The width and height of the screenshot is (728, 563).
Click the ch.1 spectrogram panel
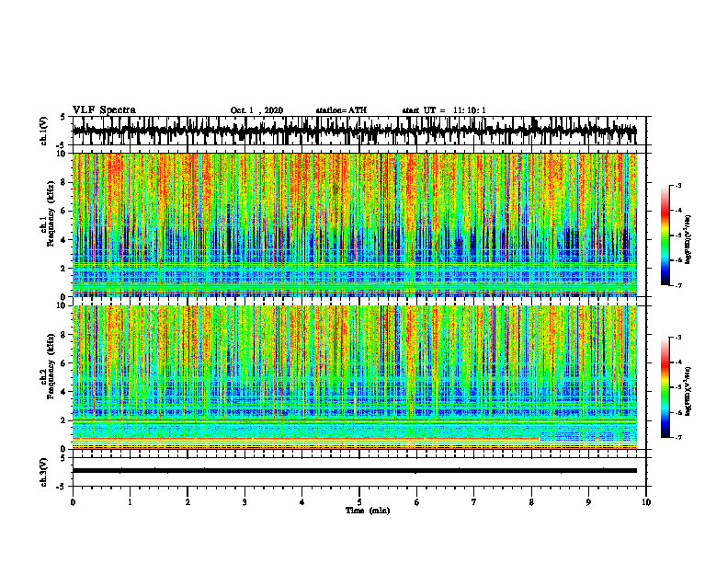pos(355,224)
